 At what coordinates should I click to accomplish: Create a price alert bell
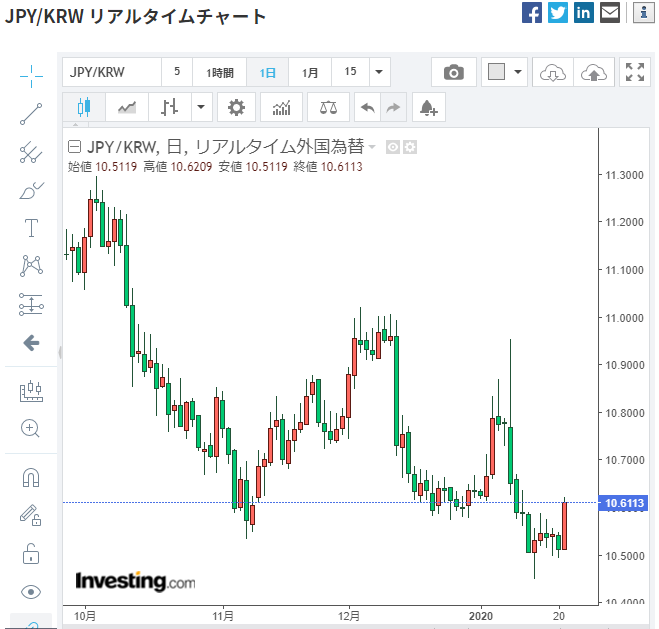429,107
